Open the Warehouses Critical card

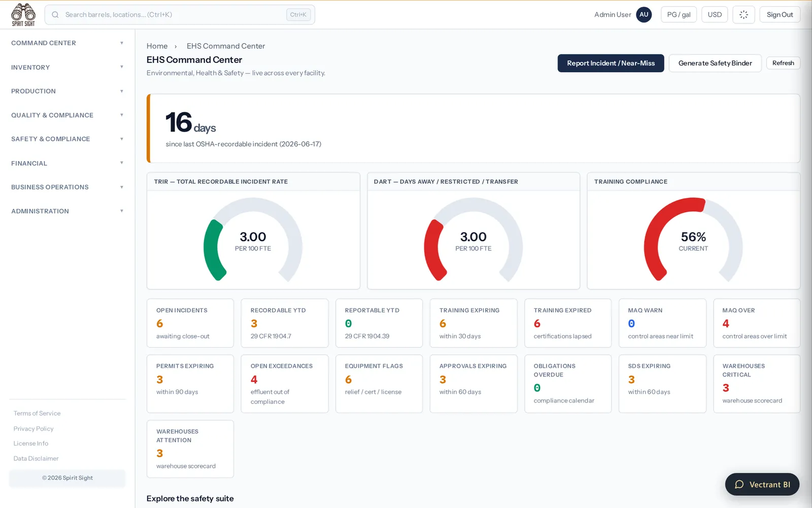(757, 384)
